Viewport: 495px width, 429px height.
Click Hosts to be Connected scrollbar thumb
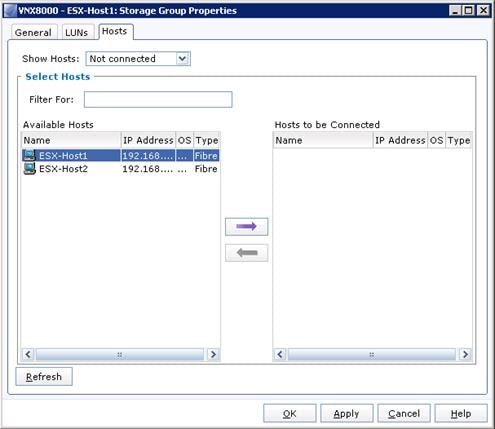click(x=372, y=354)
